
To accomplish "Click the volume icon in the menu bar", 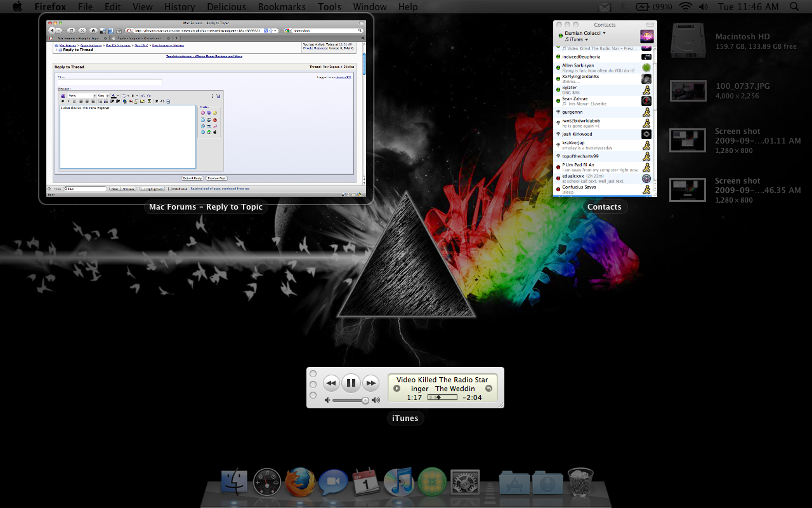I will [x=703, y=7].
